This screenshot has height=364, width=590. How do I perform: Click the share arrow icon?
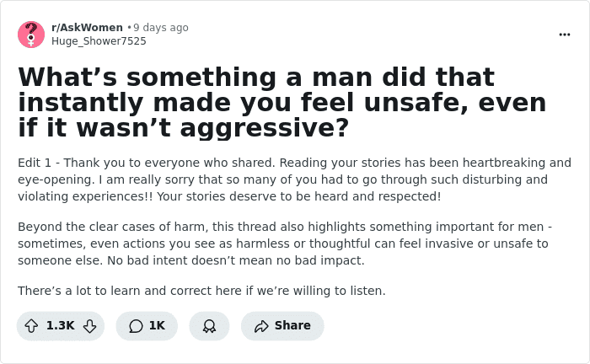(261, 326)
